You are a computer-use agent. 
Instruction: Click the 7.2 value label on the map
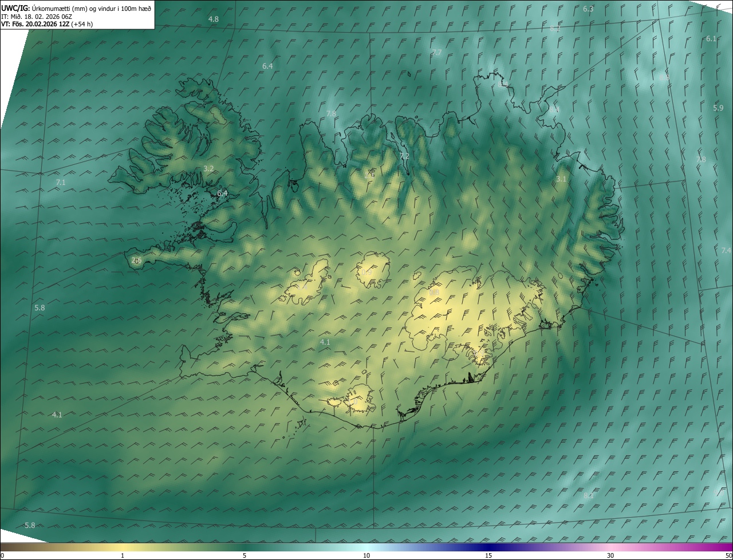pos(404,156)
